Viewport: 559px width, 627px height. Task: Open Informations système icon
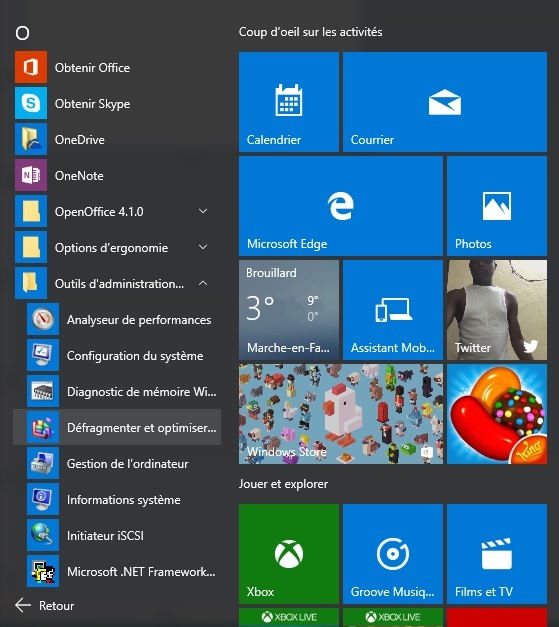(x=43, y=499)
